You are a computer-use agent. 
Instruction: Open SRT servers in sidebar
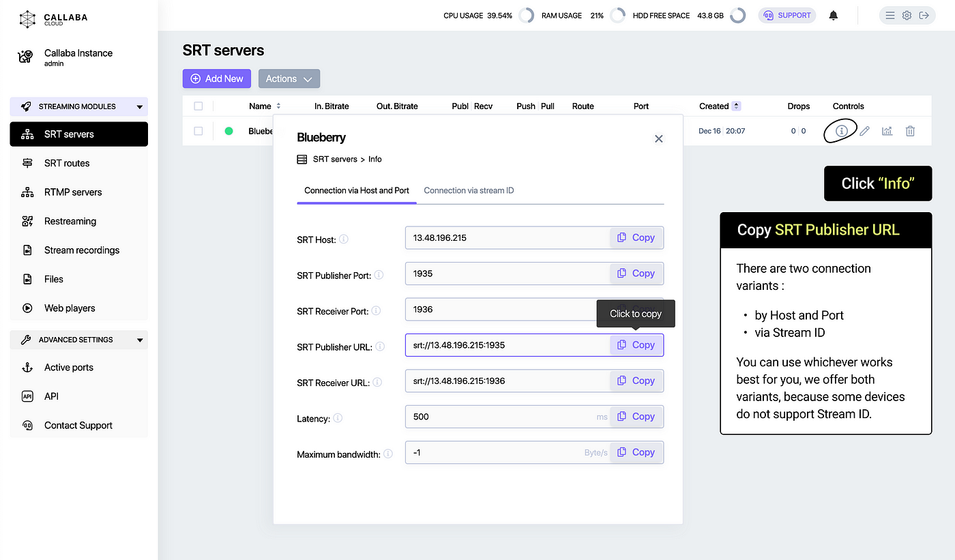78,134
